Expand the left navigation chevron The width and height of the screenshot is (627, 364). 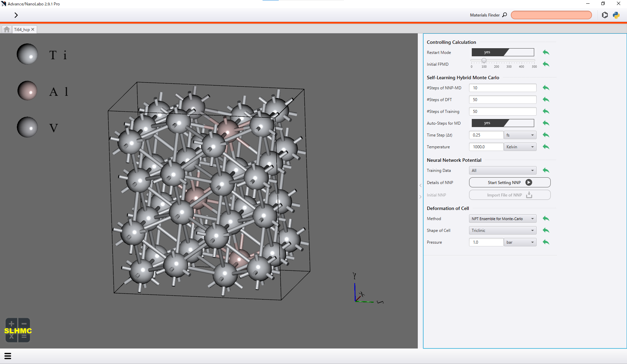click(16, 15)
